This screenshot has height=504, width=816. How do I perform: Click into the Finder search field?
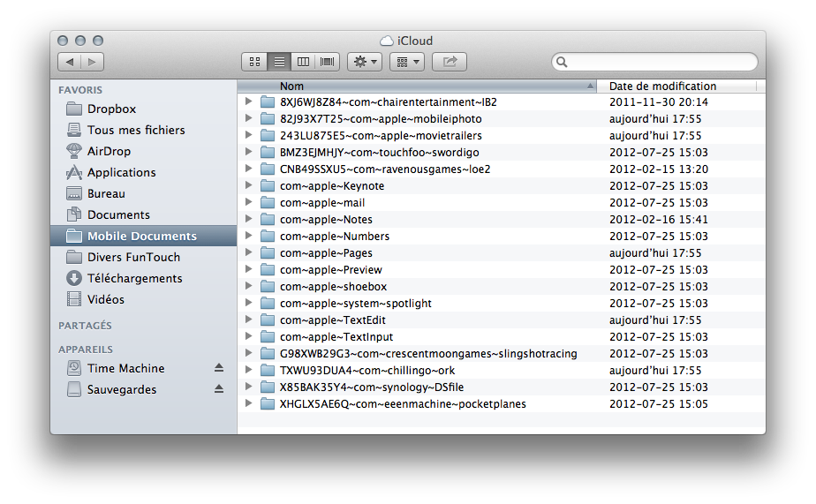tap(654, 62)
